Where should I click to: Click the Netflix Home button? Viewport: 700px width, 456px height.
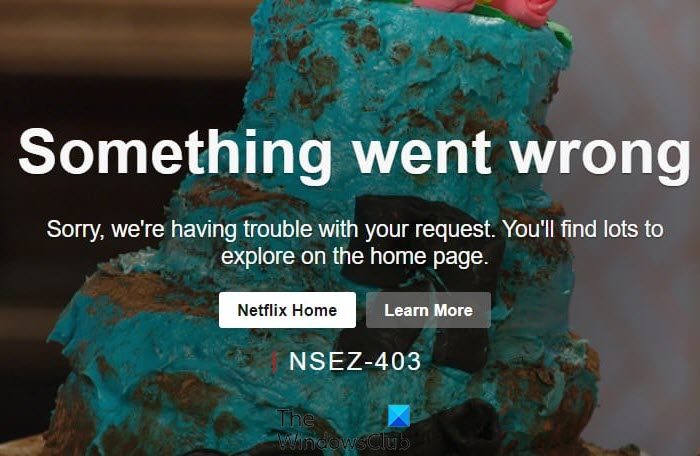coord(287,310)
